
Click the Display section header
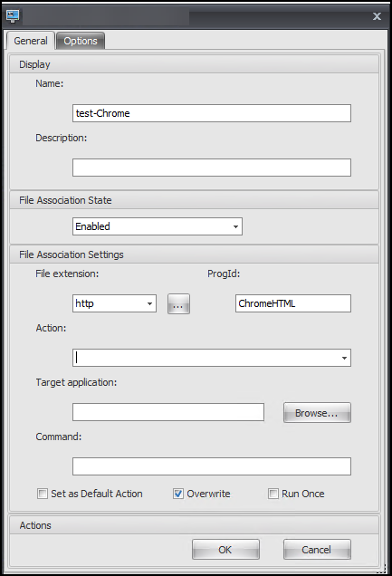coord(194,64)
